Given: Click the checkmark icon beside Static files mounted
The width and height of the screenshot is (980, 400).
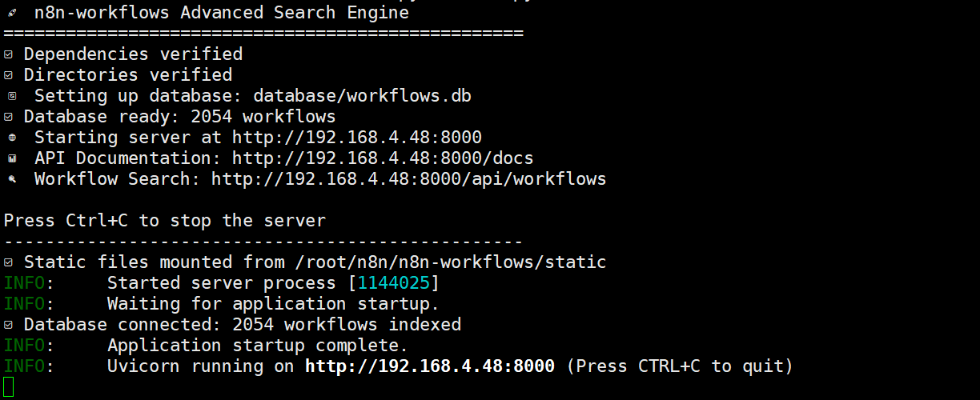Looking at the screenshot, I should (x=8, y=262).
